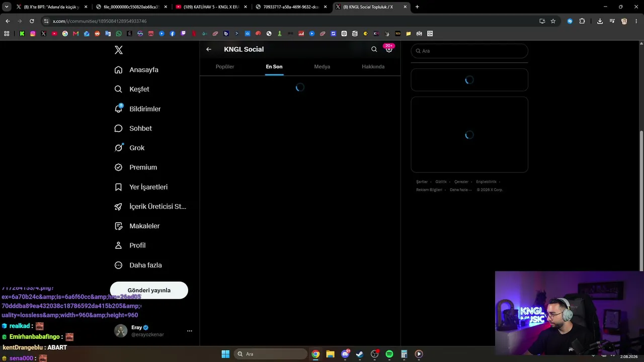Go to Anasayfa in the X sidebar
The image size is (644, 362).
tap(136, 70)
